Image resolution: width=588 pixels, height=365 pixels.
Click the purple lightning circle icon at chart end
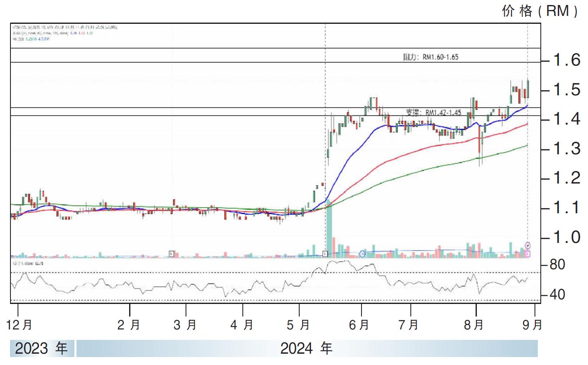(528, 245)
